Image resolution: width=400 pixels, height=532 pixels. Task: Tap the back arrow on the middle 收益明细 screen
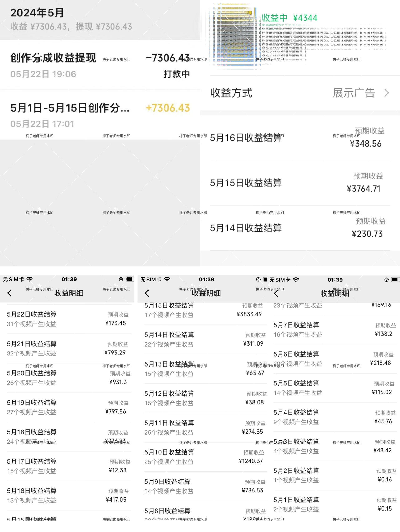147,293
